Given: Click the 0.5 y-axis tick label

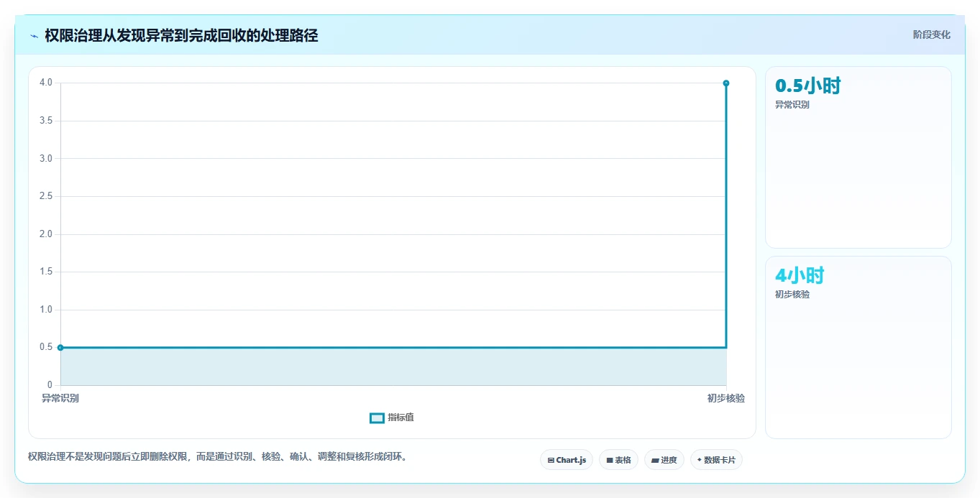Looking at the screenshot, I should pyautogui.click(x=46, y=347).
